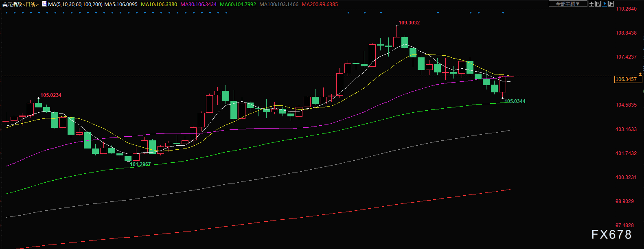Click the green MA60:104.7992 legend
This screenshot has width=644, height=249.
pyautogui.click(x=238, y=4)
